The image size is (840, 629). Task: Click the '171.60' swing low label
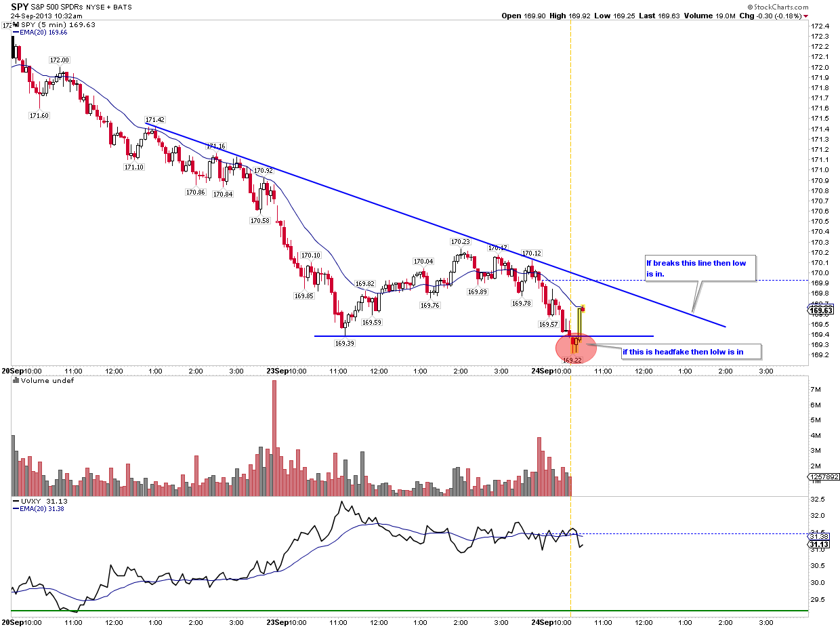39,116
